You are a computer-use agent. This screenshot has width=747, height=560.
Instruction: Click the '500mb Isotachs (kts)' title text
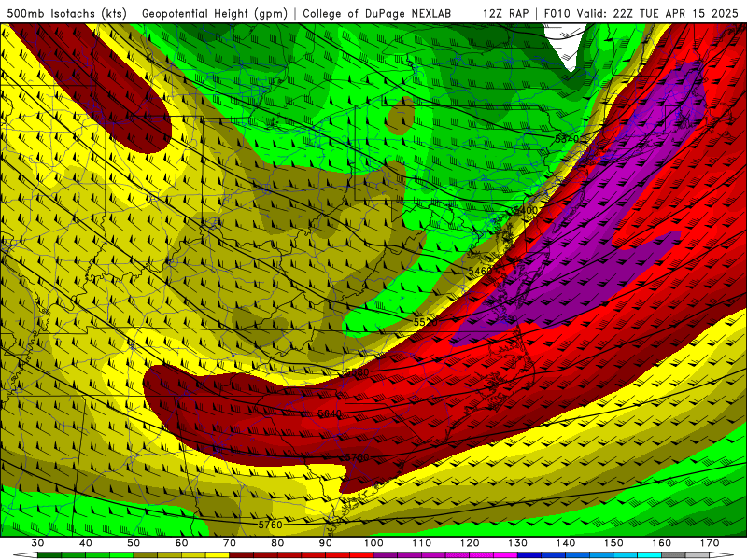(66, 14)
